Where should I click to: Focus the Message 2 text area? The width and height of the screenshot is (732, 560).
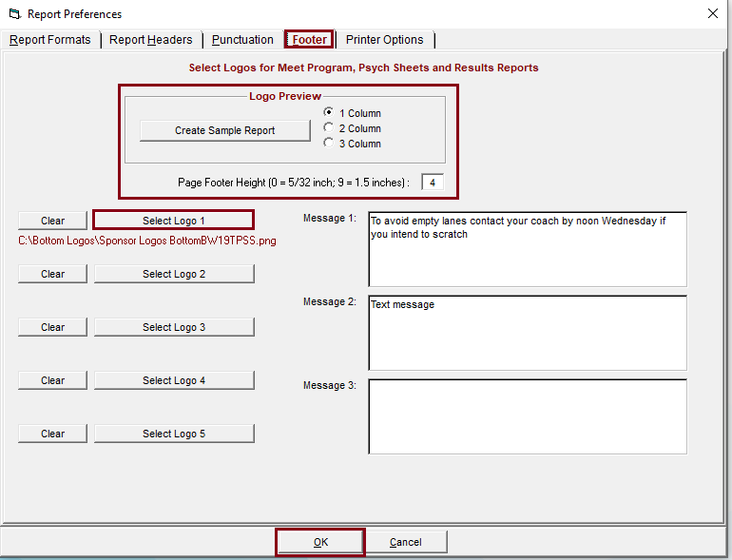click(527, 333)
